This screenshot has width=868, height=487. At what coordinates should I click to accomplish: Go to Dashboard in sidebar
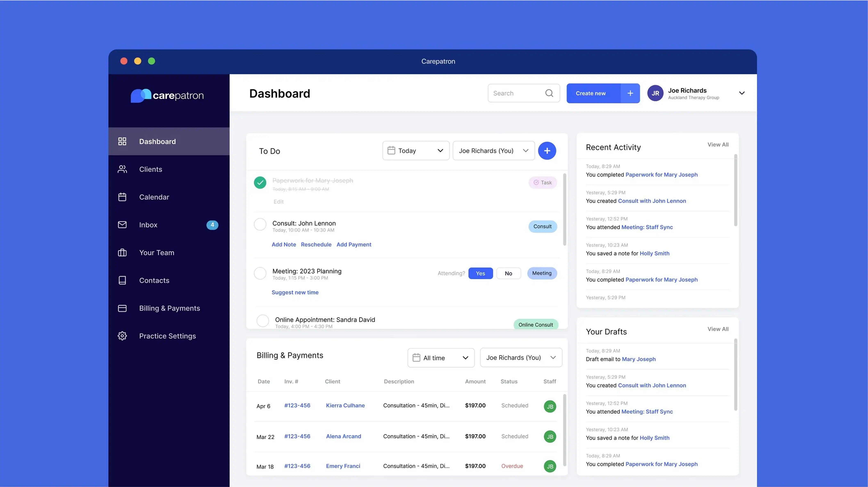[169, 141]
